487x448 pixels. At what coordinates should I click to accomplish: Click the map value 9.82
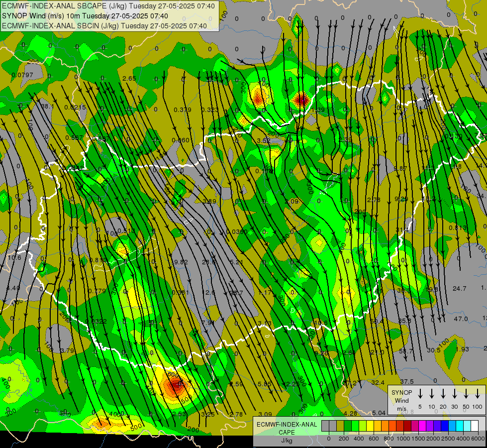click(181, 262)
